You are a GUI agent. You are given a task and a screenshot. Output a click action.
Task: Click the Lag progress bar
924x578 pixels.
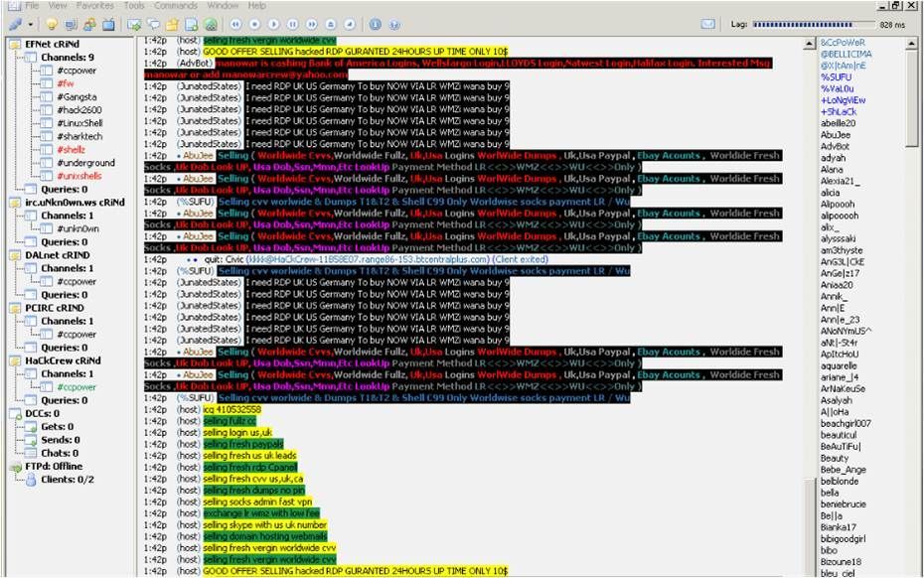[813, 24]
